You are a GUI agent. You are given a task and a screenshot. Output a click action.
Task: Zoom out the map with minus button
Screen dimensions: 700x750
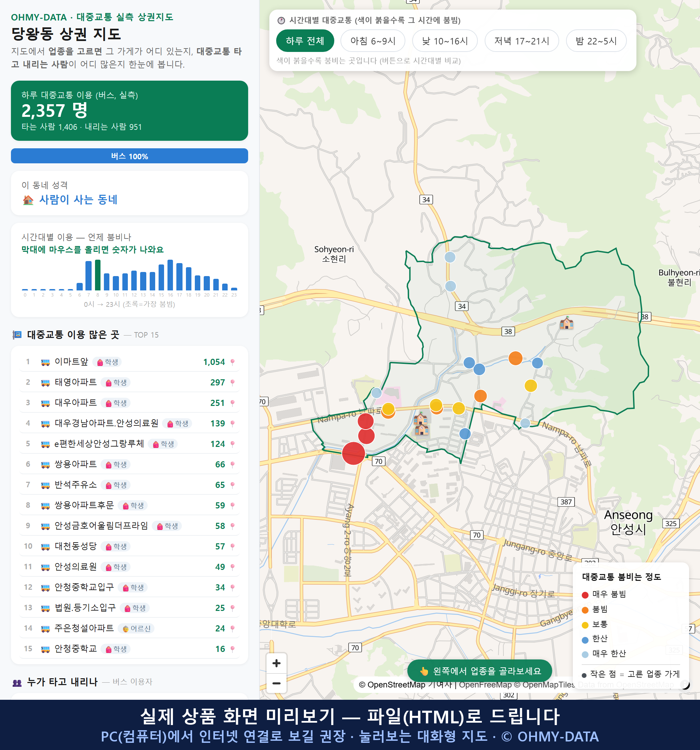pyautogui.click(x=277, y=683)
